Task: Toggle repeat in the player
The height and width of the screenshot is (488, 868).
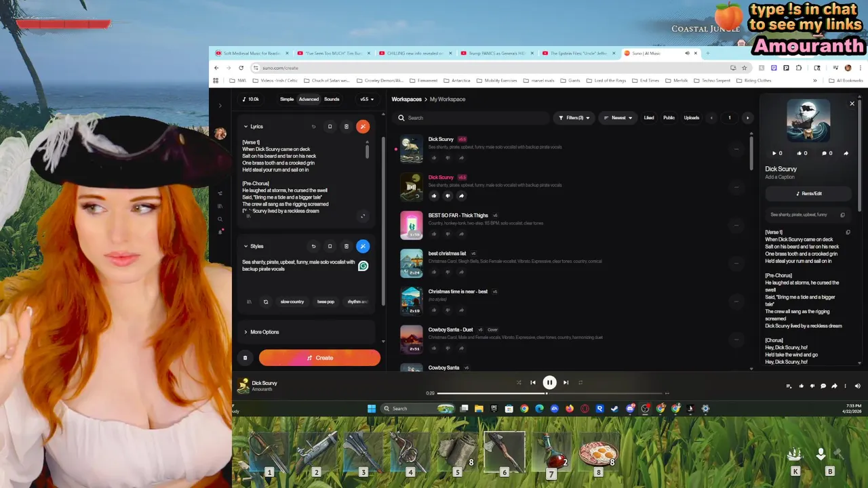Action: point(580,382)
